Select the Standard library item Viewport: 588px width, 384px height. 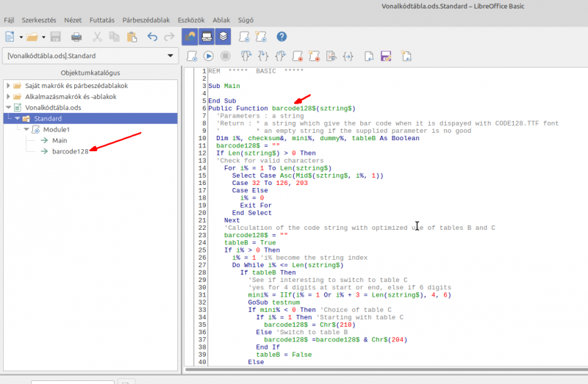point(48,118)
